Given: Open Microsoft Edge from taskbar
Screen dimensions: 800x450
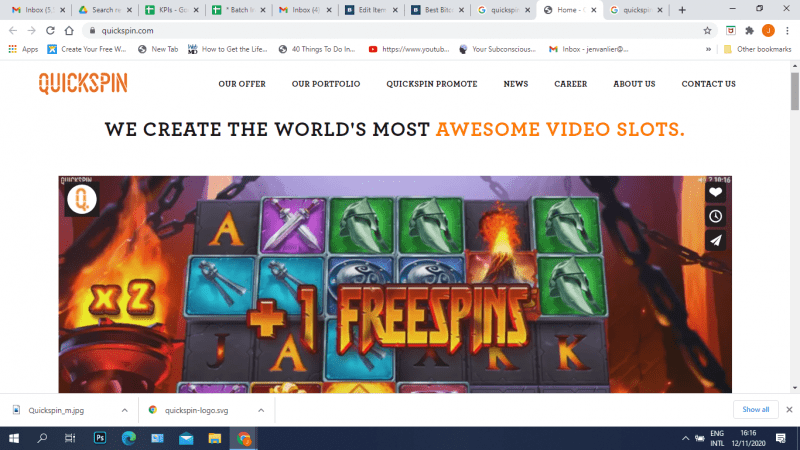Looking at the screenshot, I should point(129,438).
